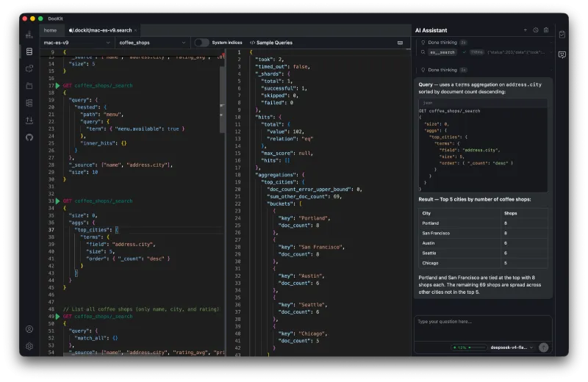The image size is (588, 382).
Task: Click the "sum_other_doc_count": 69 line in the response
Action: tap(304, 196)
